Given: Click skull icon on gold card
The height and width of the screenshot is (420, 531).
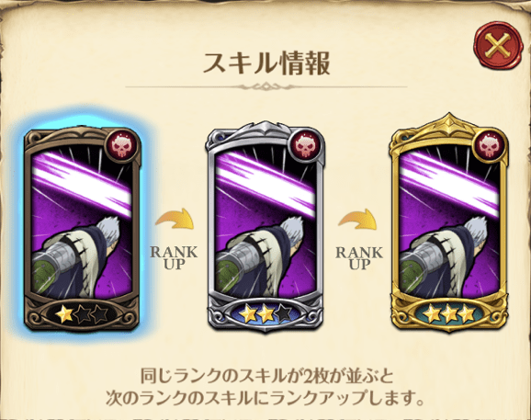Looking at the screenshot, I should point(490,145).
